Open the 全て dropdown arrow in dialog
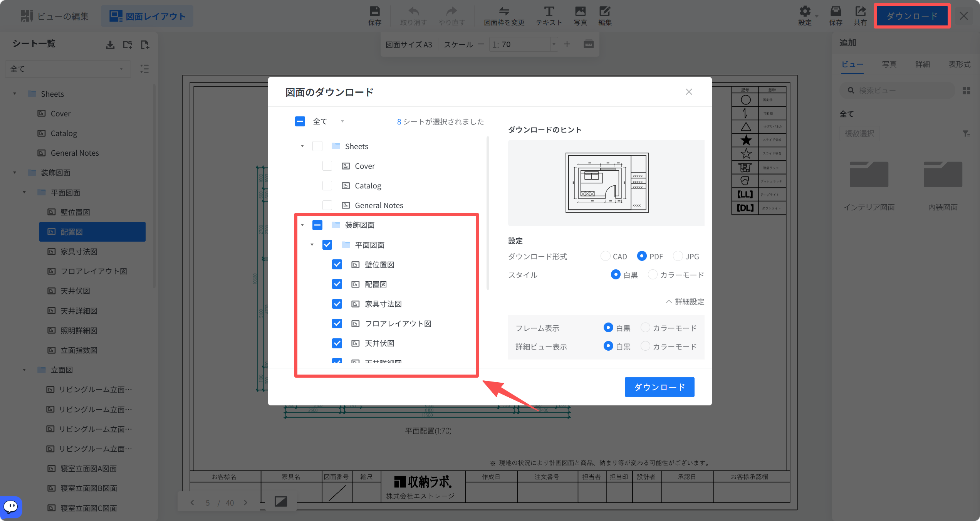This screenshot has width=980, height=521. [342, 121]
